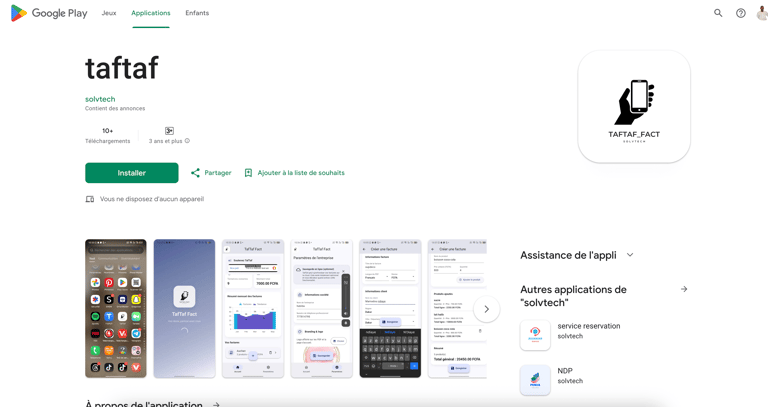The height and width of the screenshot is (407, 768).
Task: Open the Paramètres de l'entreprise screenshot
Action: tap(321, 309)
